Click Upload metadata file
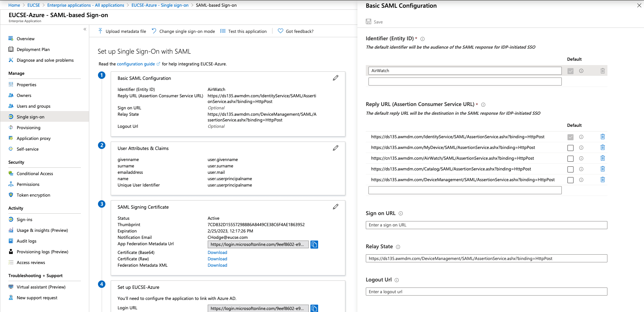The width and height of the screenshot is (644, 312). 122,31
